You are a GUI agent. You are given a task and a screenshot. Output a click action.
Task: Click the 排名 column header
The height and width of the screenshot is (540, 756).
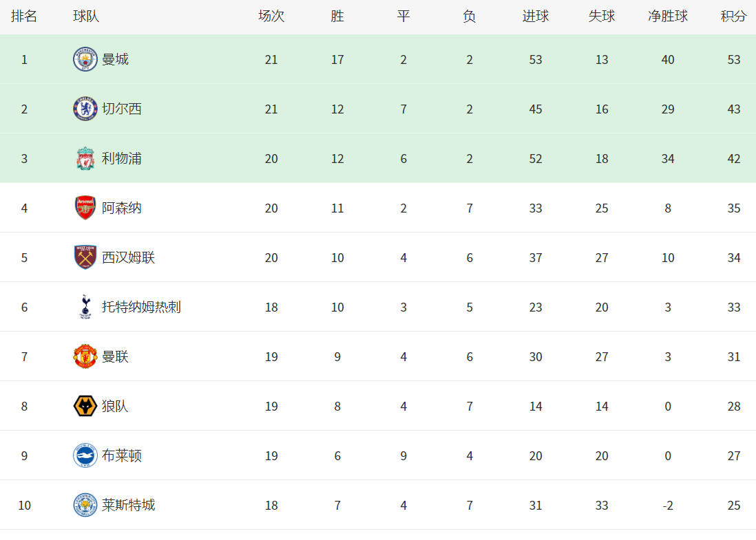coord(24,17)
